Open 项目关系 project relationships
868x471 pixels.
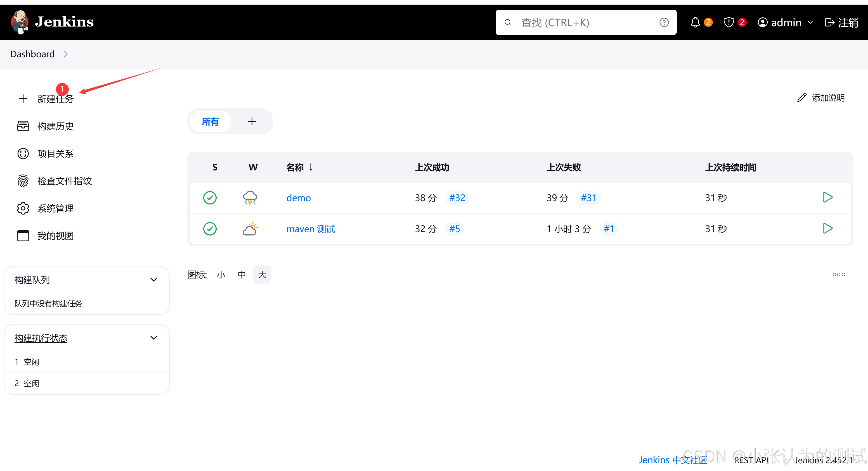[46, 154]
